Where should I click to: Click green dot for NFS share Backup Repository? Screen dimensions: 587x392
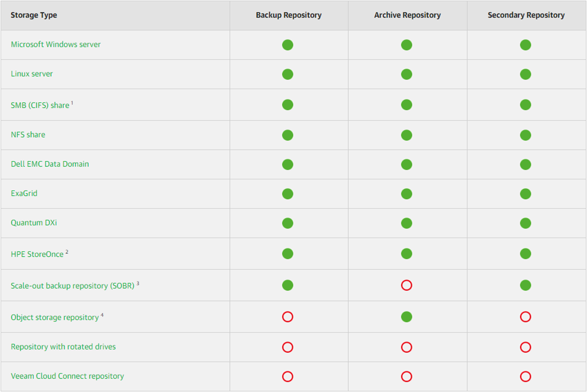click(287, 135)
